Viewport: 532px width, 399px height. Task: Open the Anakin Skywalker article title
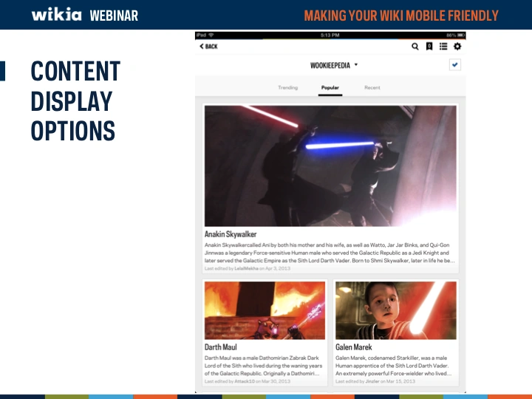[231, 234]
